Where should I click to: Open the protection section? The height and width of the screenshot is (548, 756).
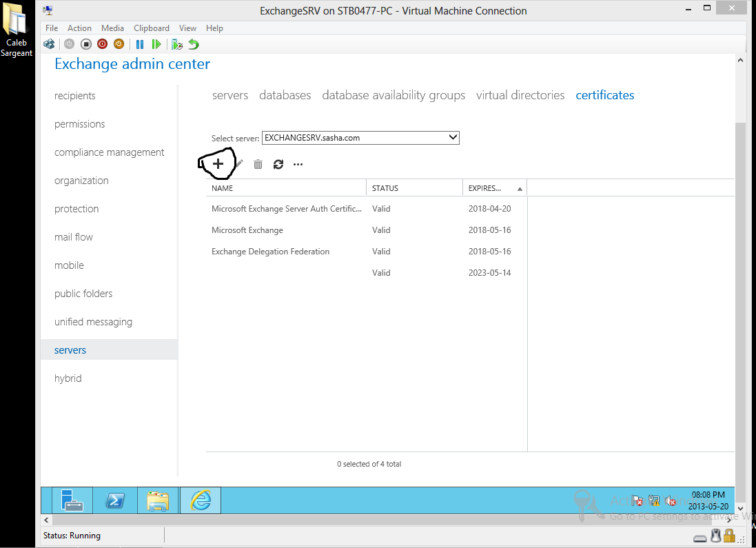coord(76,209)
